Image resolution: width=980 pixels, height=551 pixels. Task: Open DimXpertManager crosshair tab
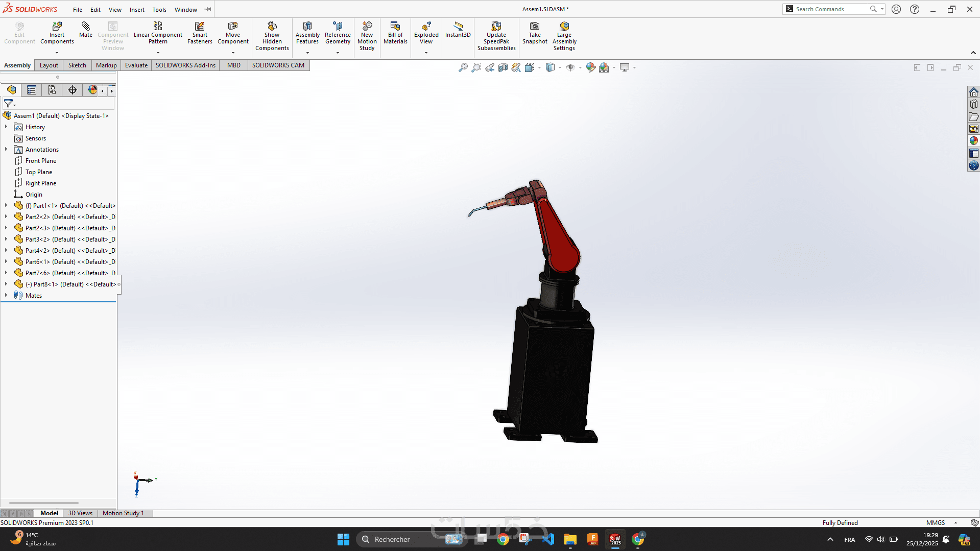click(x=73, y=90)
